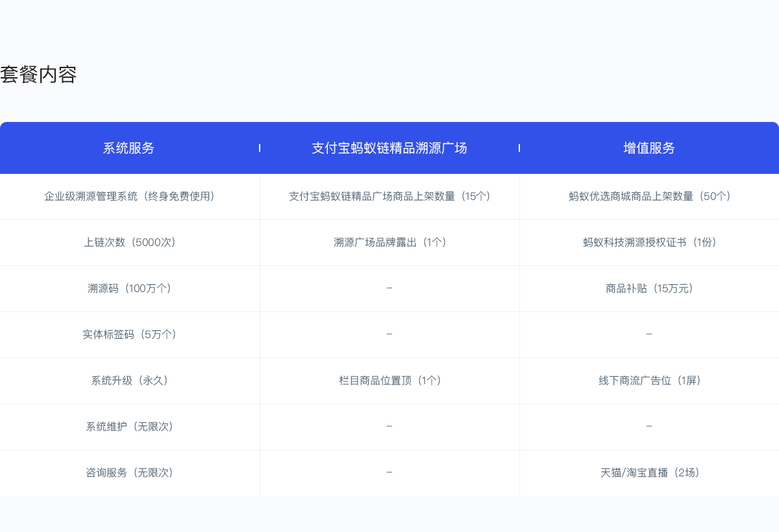This screenshot has width=779, height=532.
Task: Click the 蚂蚁优选商城商品上架数量（50个） cell
Action: (x=649, y=197)
